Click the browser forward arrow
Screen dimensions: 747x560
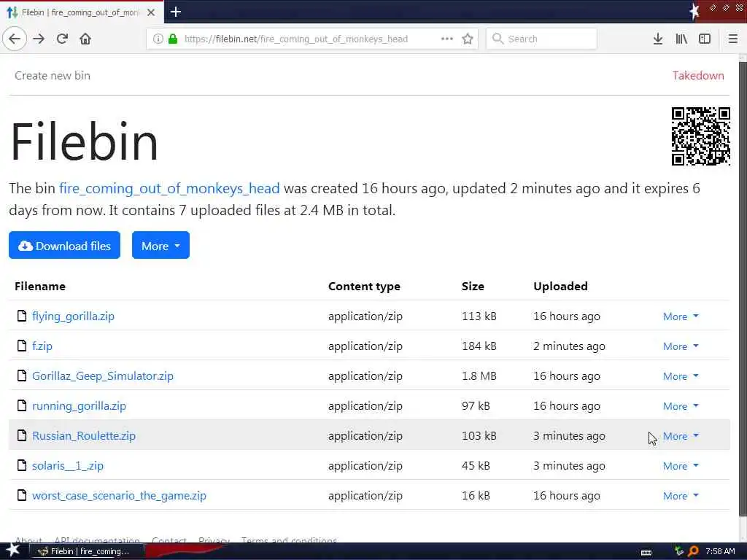tap(39, 39)
